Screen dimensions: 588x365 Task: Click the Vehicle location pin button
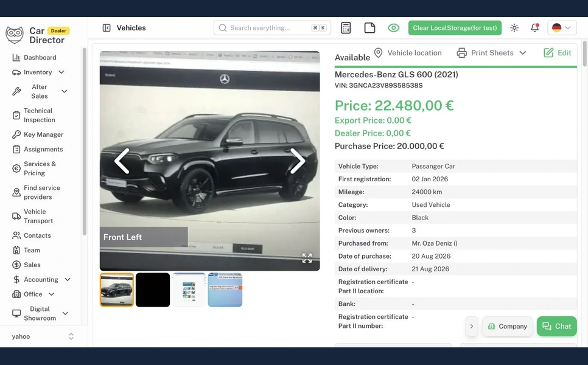click(408, 53)
